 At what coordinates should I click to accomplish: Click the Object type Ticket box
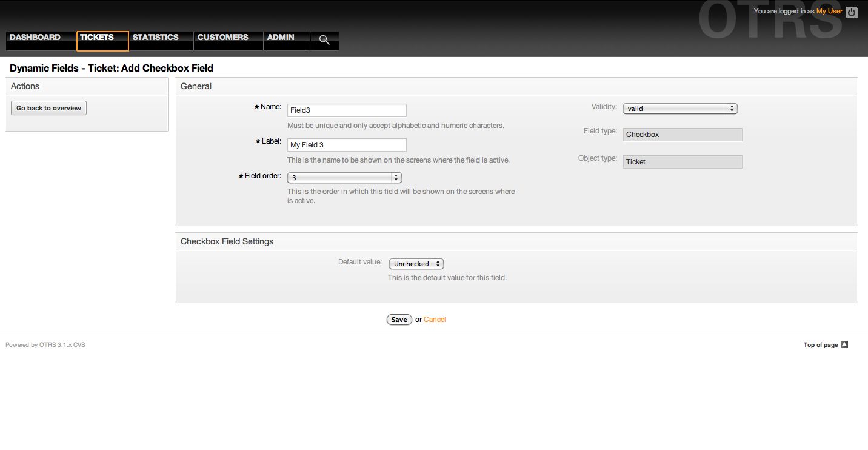pos(682,162)
